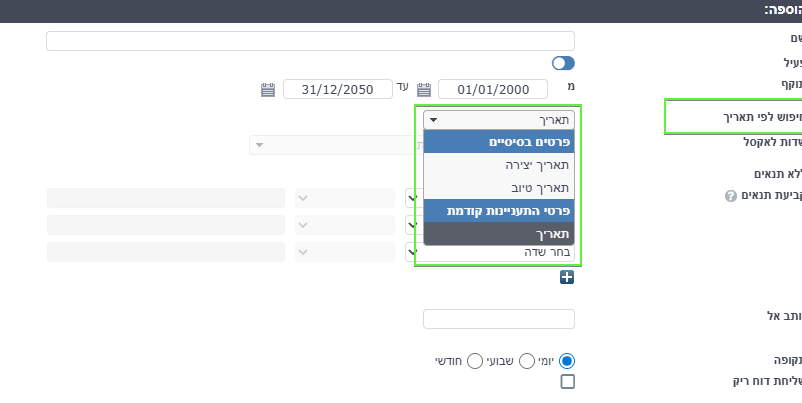The width and height of the screenshot is (802, 403).
Task: Select the יומי radio button
Action: [567, 361]
